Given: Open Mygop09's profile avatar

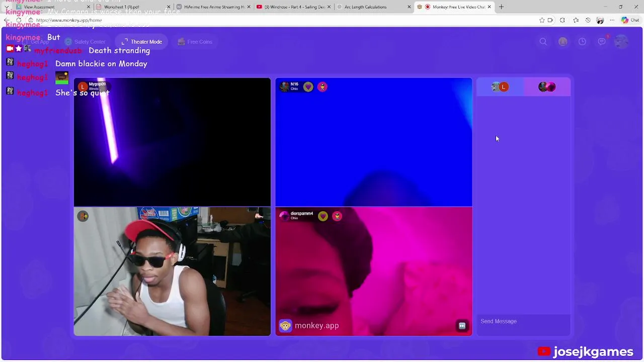Looking at the screenshot, I should (83, 86).
